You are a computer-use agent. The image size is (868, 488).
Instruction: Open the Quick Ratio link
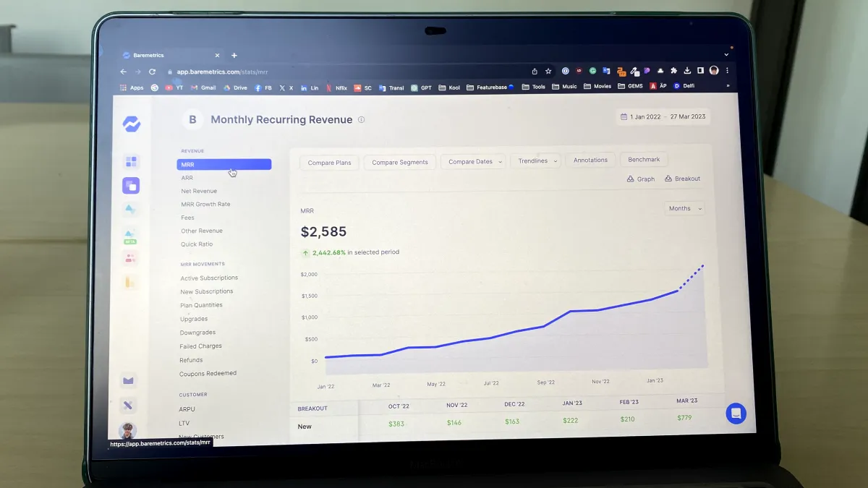point(197,244)
